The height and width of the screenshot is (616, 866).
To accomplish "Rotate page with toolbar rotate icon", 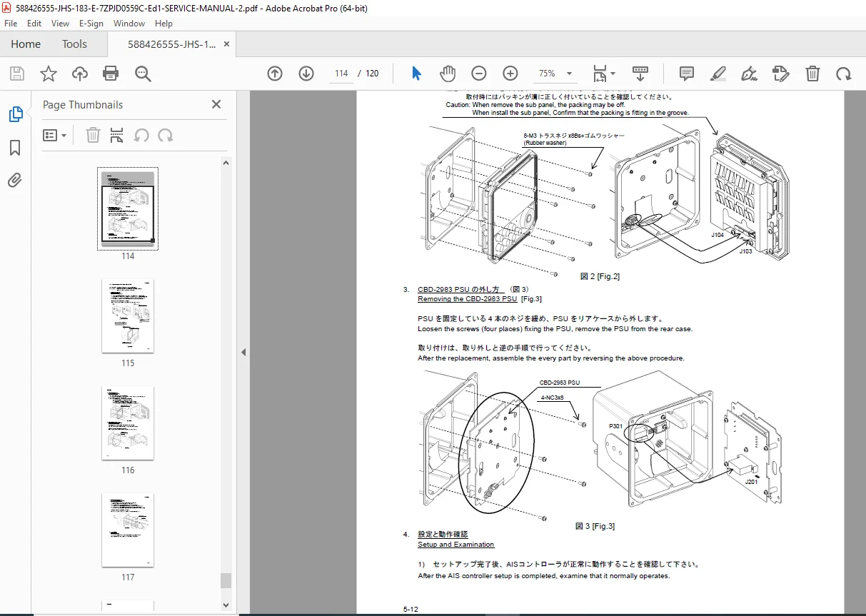I will coord(844,74).
